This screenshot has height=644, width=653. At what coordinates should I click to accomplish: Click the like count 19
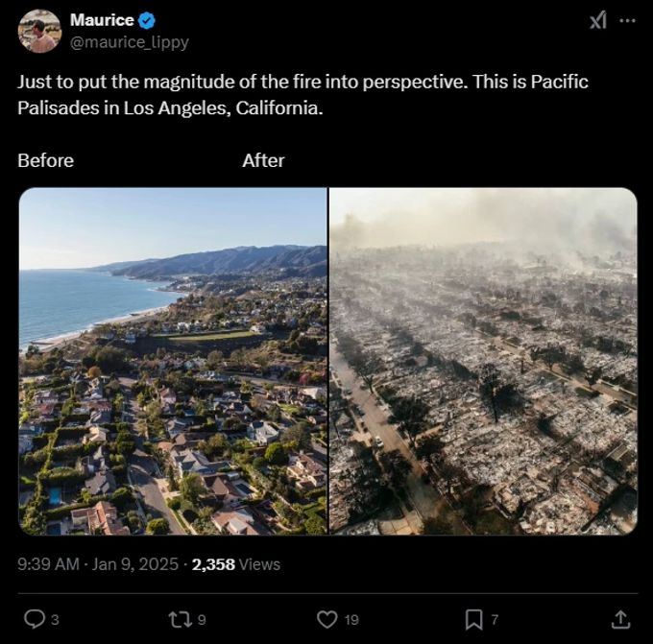351,620
